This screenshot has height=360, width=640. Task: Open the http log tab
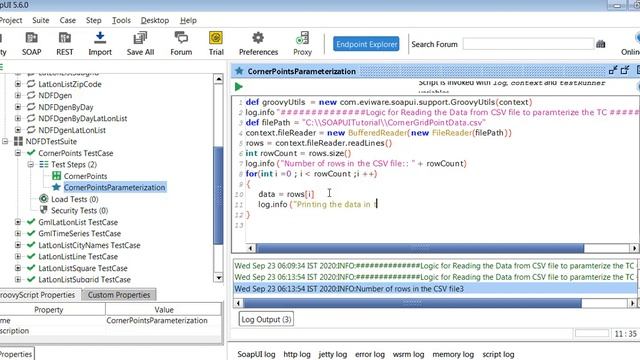[297, 354]
